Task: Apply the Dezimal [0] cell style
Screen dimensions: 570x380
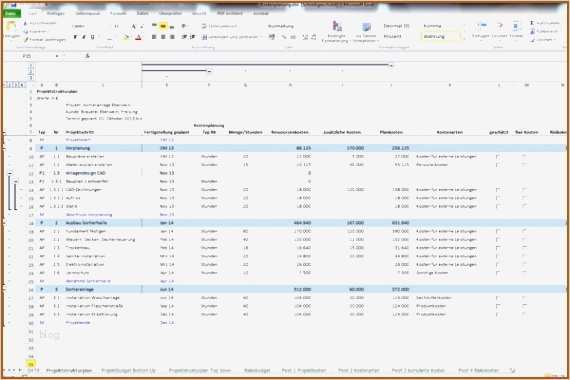Action: 396,26
